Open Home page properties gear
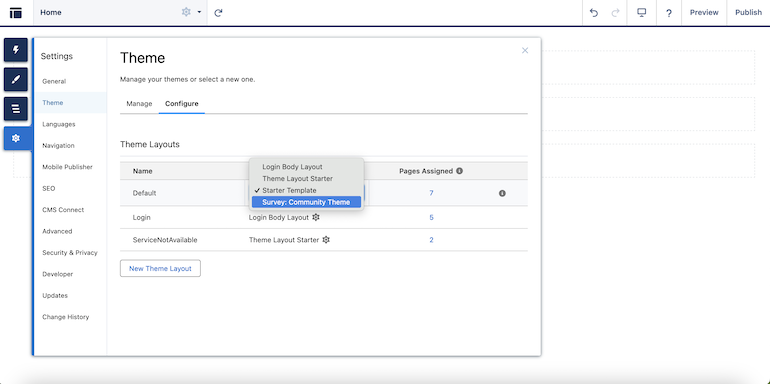The height and width of the screenshot is (384, 770). pyautogui.click(x=186, y=12)
